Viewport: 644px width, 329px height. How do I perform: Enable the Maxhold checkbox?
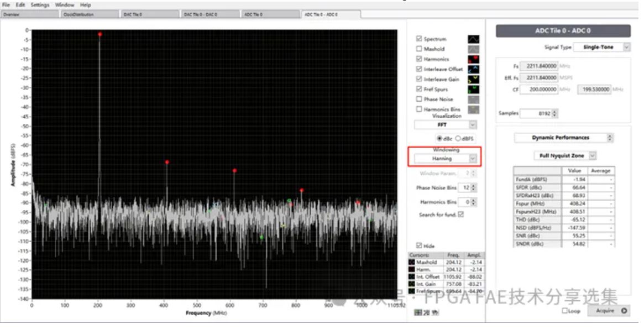coord(419,49)
